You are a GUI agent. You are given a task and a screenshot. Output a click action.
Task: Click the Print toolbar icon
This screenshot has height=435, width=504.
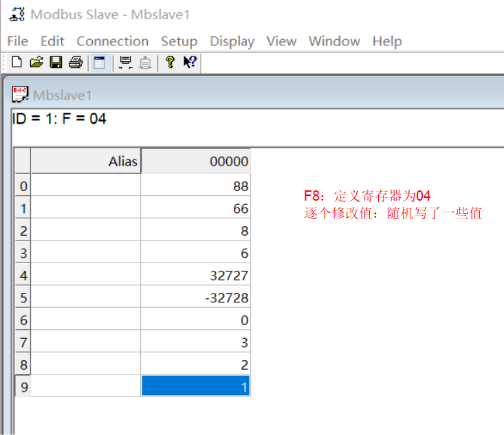point(76,62)
